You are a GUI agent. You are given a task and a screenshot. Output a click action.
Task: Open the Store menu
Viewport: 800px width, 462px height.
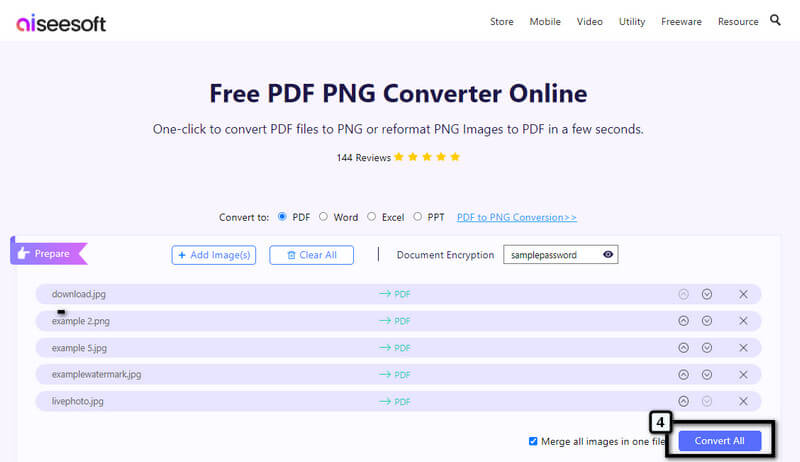502,21
